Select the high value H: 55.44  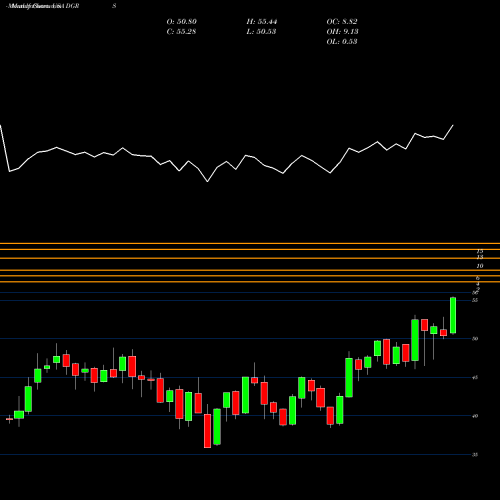click(262, 22)
